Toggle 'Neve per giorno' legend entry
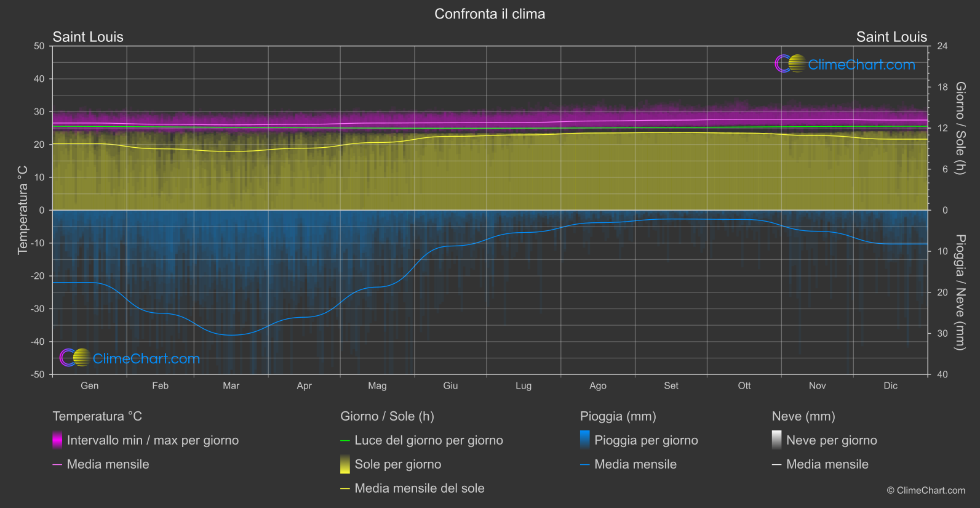The height and width of the screenshot is (508, 980). (832, 440)
